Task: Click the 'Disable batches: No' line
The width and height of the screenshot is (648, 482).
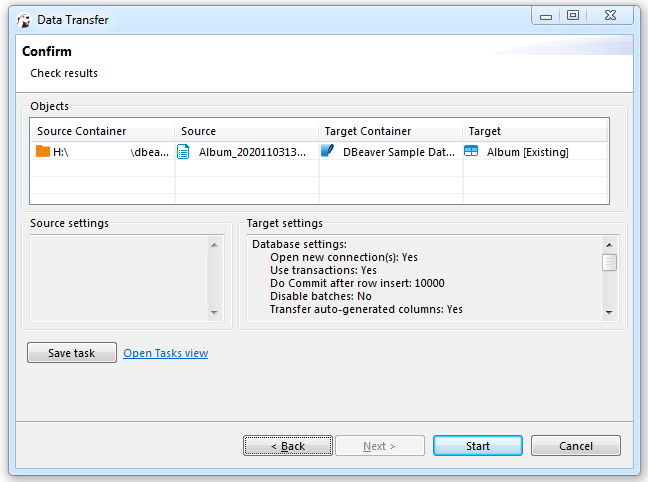Action: click(x=321, y=296)
